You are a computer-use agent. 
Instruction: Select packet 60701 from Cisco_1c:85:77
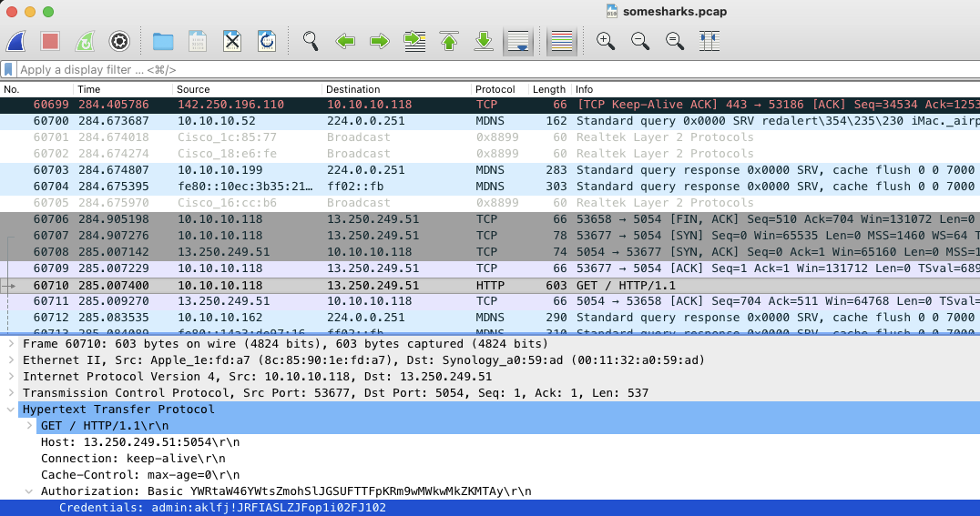[x=490, y=137]
